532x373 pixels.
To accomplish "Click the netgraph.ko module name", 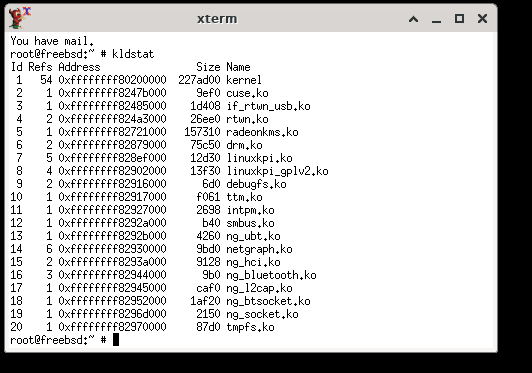I will tap(259, 249).
